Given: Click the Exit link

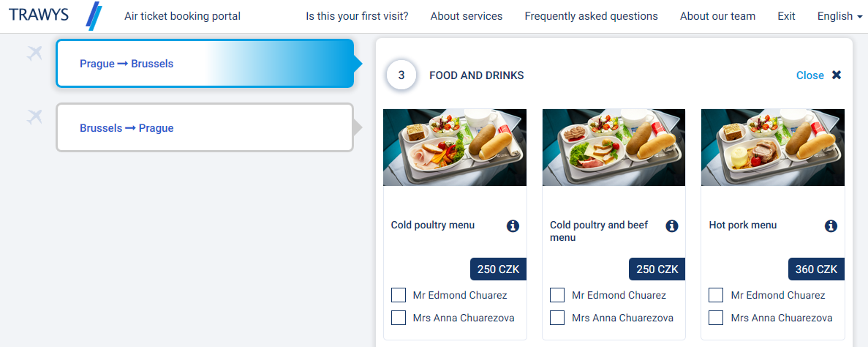Looking at the screenshot, I should (x=786, y=16).
